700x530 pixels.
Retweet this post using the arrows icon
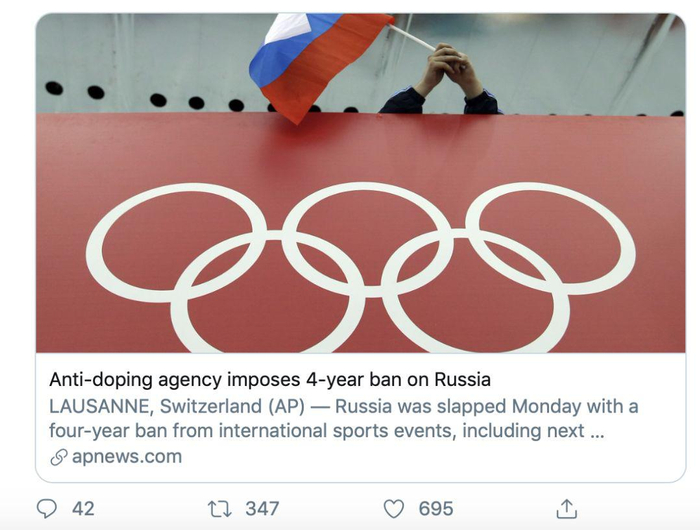218,509
